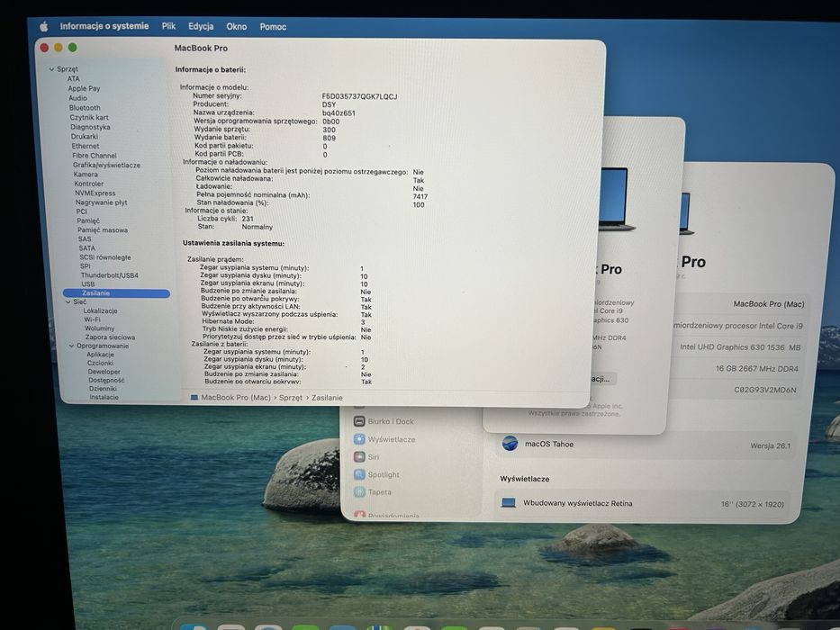This screenshot has width=840, height=630.
Task: Click the serial number C02G93V2MD6N
Action: point(765,390)
